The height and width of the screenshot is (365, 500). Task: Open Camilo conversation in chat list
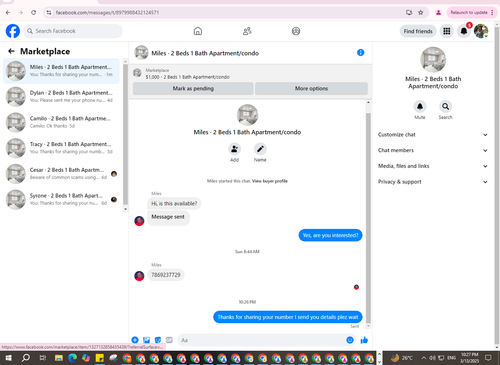pyautogui.click(x=61, y=122)
